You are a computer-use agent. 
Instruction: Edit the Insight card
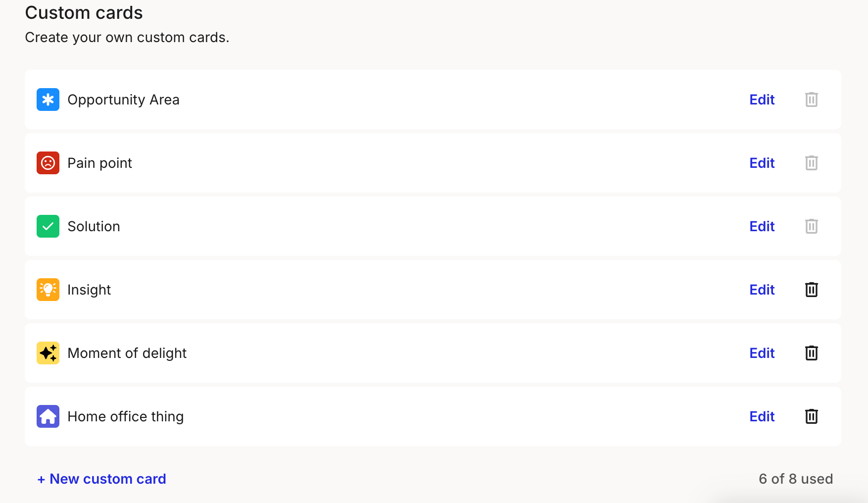[x=762, y=290]
